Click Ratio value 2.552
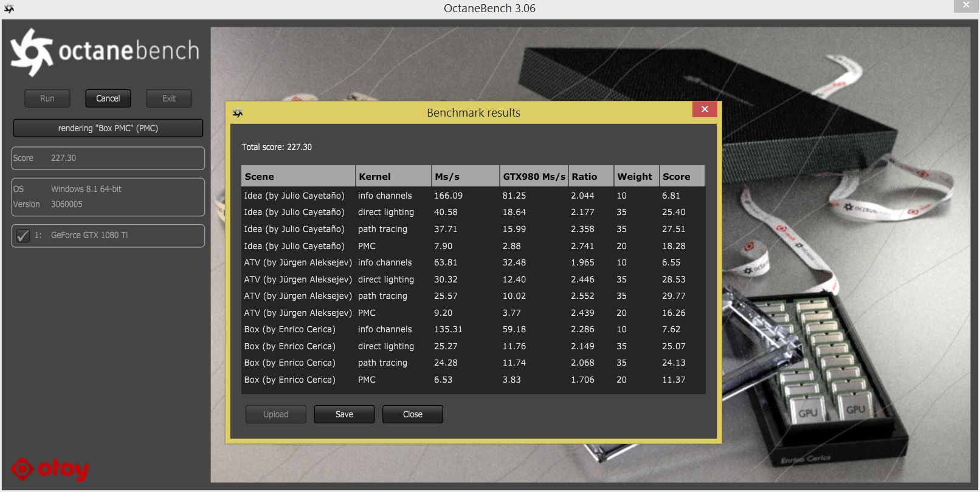 [x=582, y=296]
